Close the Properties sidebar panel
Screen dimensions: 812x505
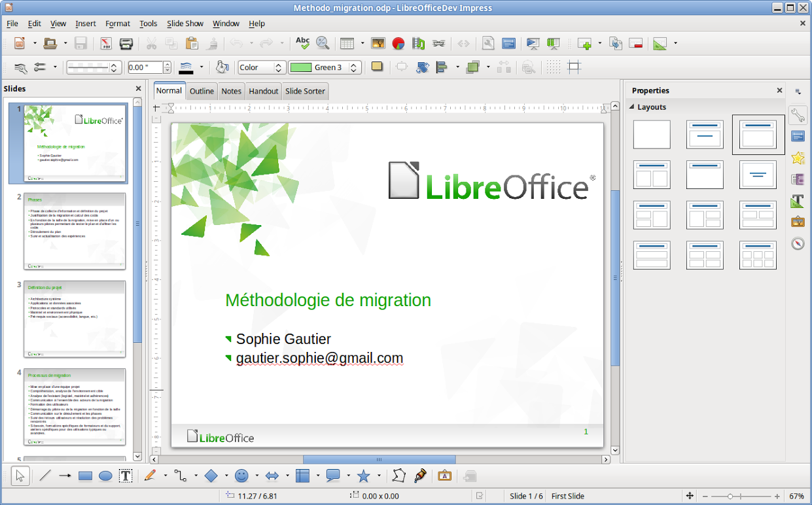tap(779, 91)
